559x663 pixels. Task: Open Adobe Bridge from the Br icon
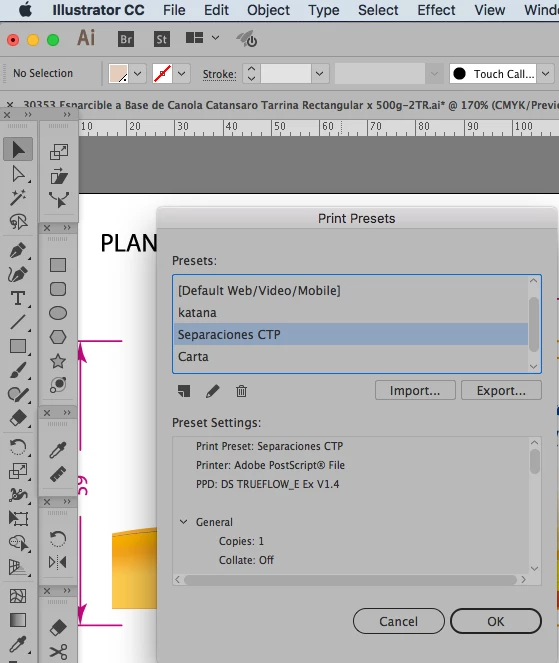point(126,39)
